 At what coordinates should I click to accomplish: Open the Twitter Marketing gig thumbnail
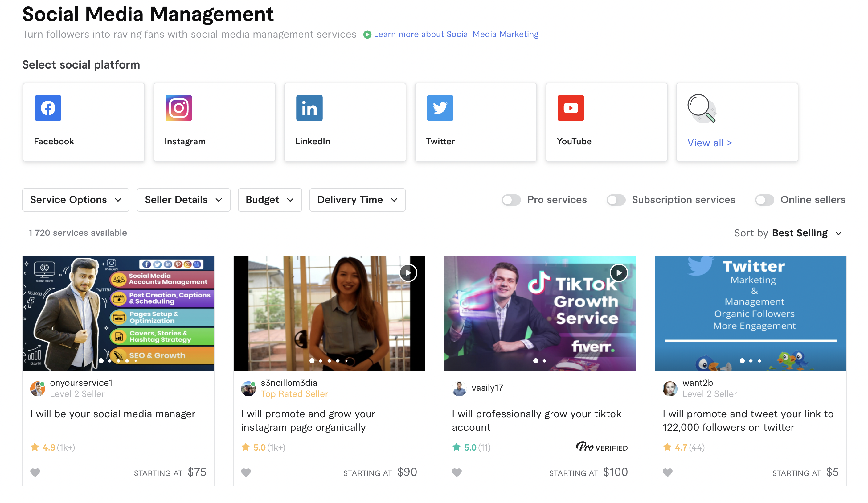[750, 313]
